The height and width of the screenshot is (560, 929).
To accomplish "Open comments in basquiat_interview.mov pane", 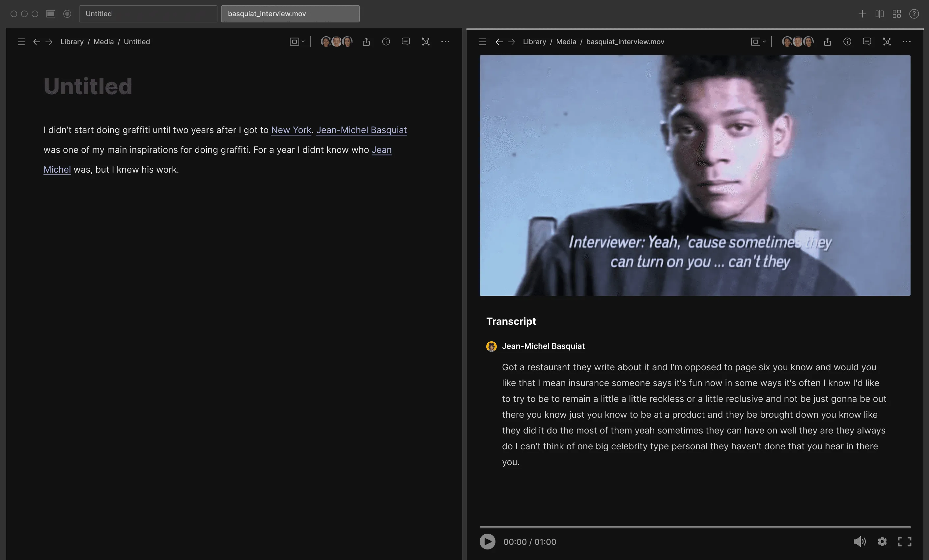I will [867, 42].
